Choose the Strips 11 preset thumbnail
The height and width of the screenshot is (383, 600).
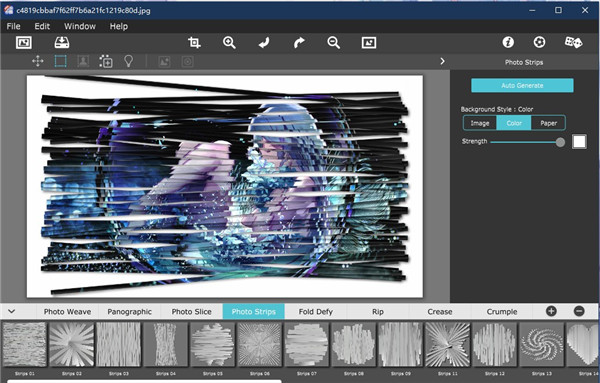click(x=448, y=344)
